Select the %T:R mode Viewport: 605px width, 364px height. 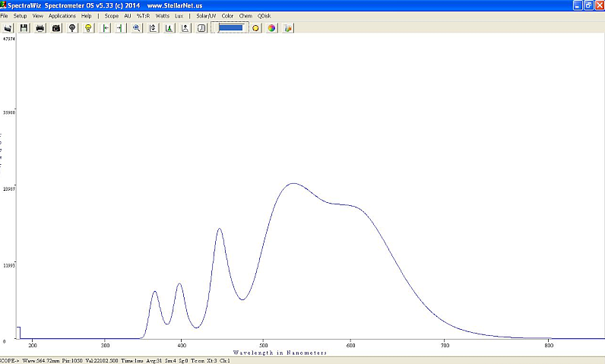coord(143,16)
